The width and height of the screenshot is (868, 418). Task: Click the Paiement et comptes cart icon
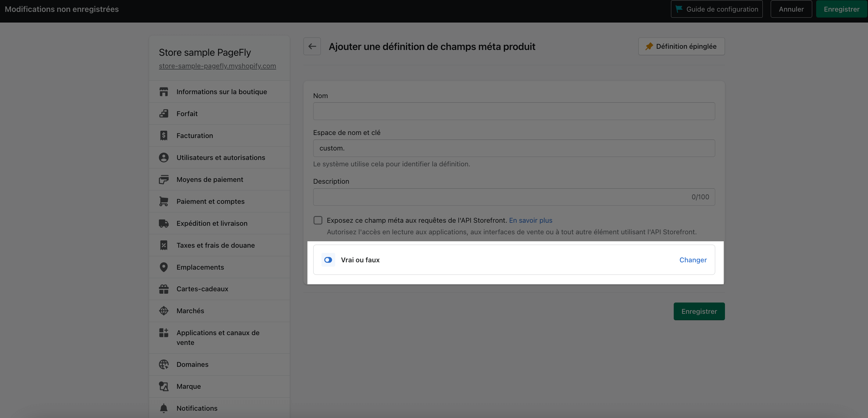point(164,201)
